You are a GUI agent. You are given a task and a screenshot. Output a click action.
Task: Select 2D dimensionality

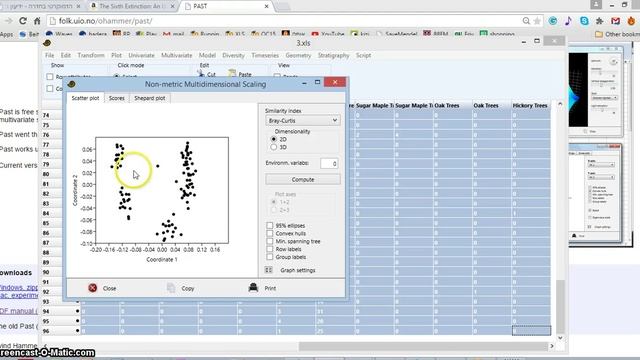pos(274,139)
